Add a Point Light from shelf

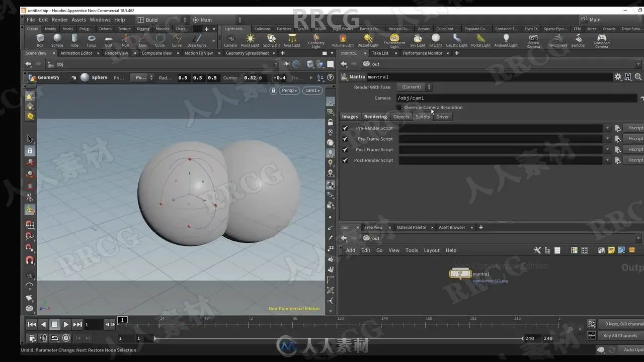(x=250, y=40)
